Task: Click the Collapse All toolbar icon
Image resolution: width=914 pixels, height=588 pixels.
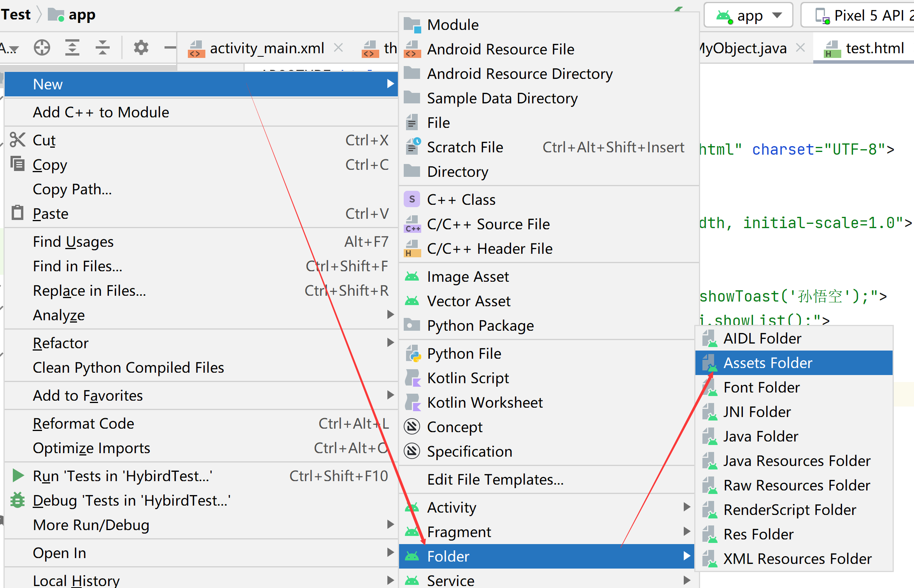Action: (103, 48)
